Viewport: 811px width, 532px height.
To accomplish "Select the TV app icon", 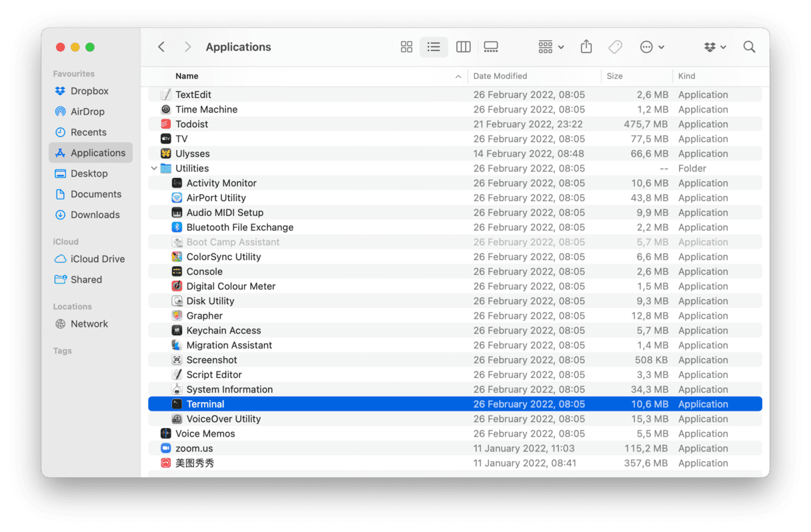I will coord(166,139).
